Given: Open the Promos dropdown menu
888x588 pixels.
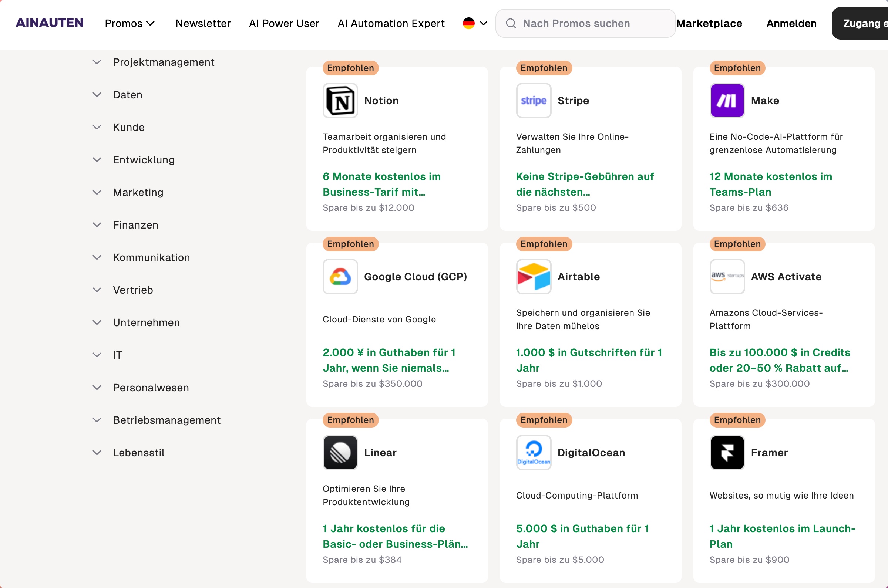Looking at the screenshot, I should click(129, 23).
